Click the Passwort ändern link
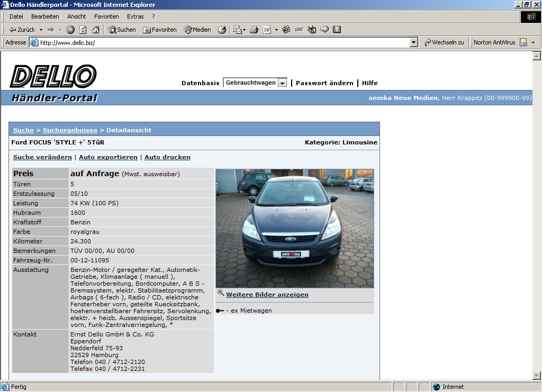Viewport: 542px width, 392px height. point(324,83)
